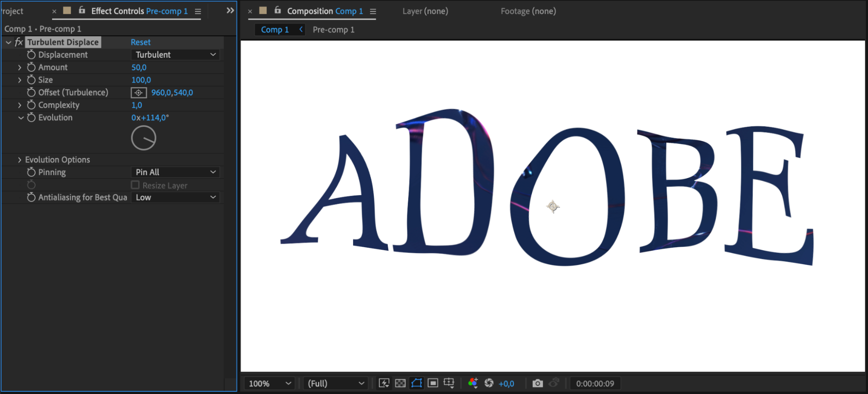Click the current time 0:00:00:09
The width and height of the screenshot is (868, 394).
click(x=595, y=384)
